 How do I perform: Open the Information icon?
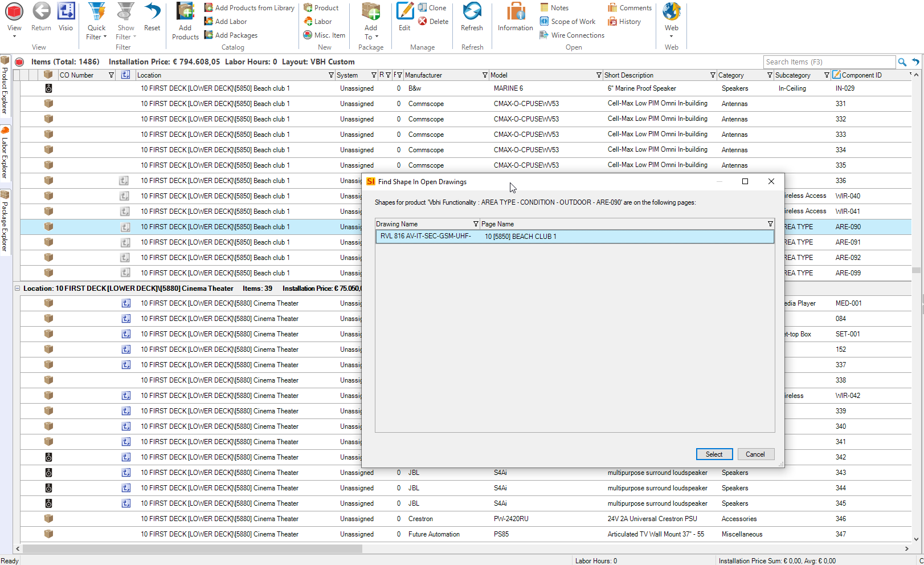coord(516,11)
